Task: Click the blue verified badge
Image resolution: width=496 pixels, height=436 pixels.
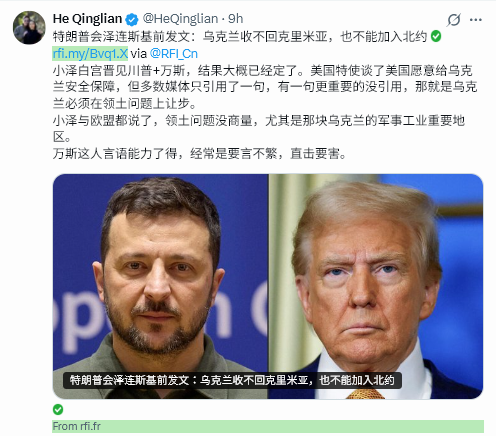Action: pos(132,20)
